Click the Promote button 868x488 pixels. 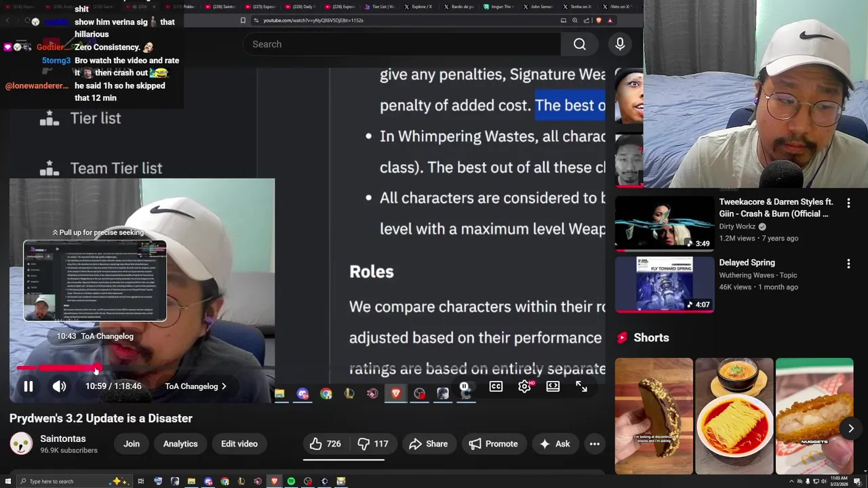point(493,444)
